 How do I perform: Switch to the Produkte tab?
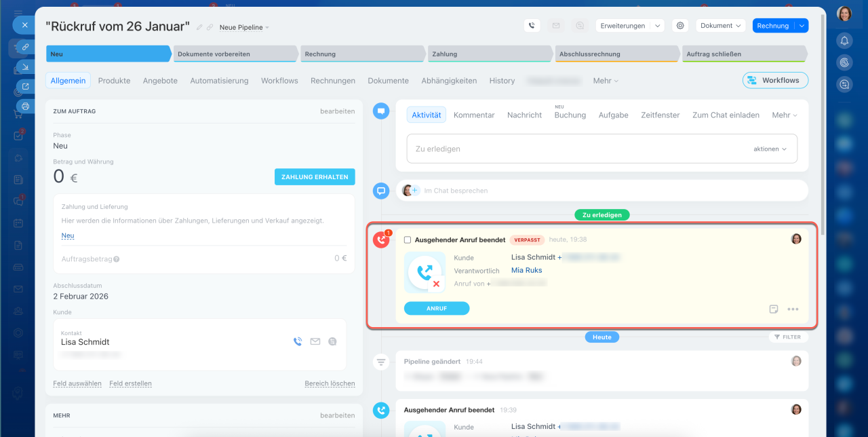114,80
